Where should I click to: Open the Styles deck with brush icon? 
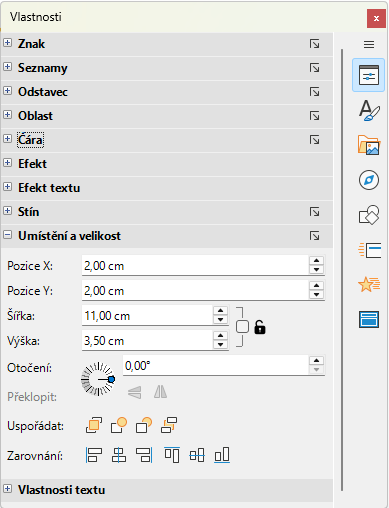(x=369, y=110)
